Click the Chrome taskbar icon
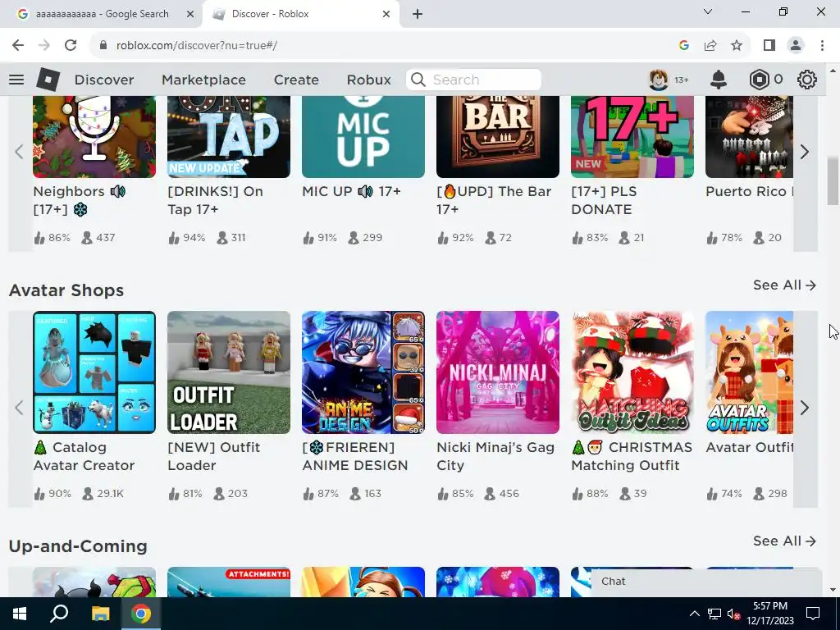The height and width of the screenshot is (630, 840). point(141,614)
